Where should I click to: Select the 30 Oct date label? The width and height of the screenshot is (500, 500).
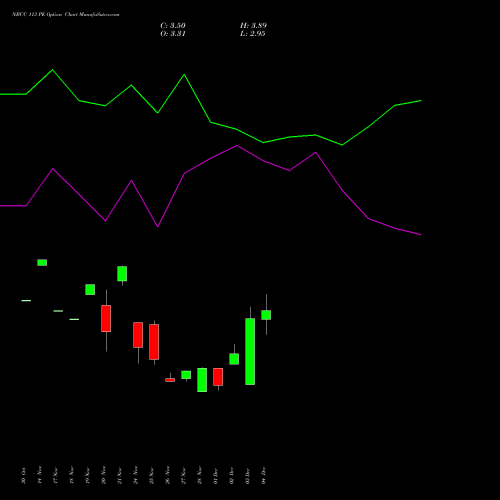point(24,476)
